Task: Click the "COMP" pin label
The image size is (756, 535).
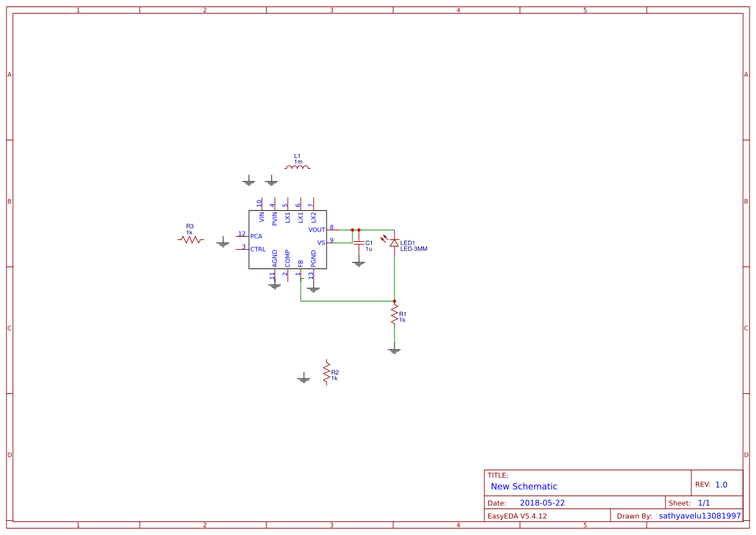Action: [287, 259]
